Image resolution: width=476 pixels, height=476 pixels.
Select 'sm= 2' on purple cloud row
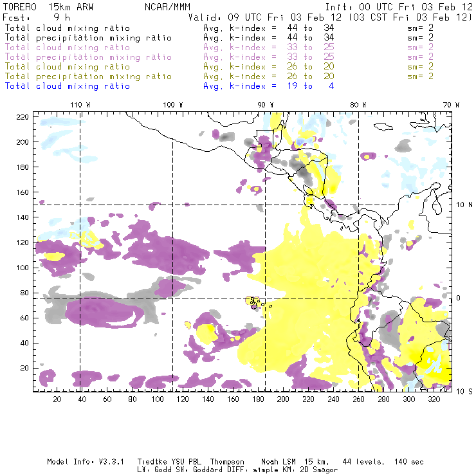[420, 48]
